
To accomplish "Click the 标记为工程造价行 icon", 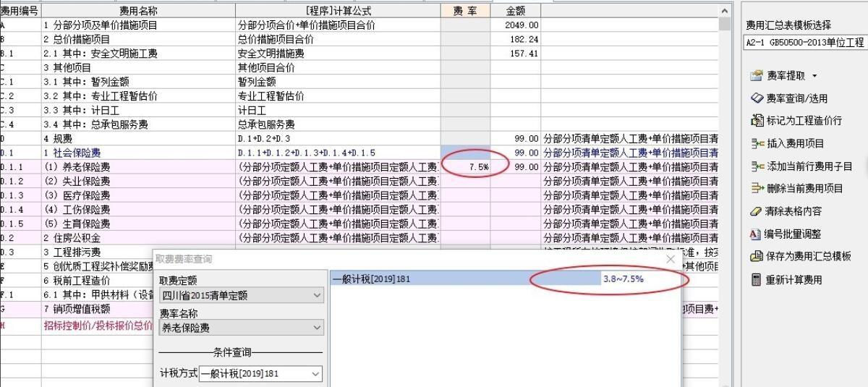I will (x=757, y=120).
